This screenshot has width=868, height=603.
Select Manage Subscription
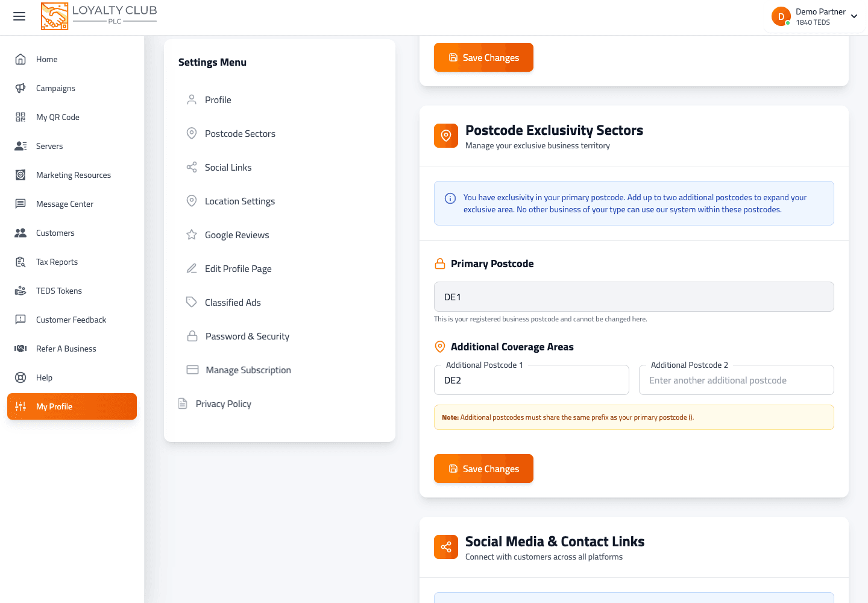[x=280, y=370]
